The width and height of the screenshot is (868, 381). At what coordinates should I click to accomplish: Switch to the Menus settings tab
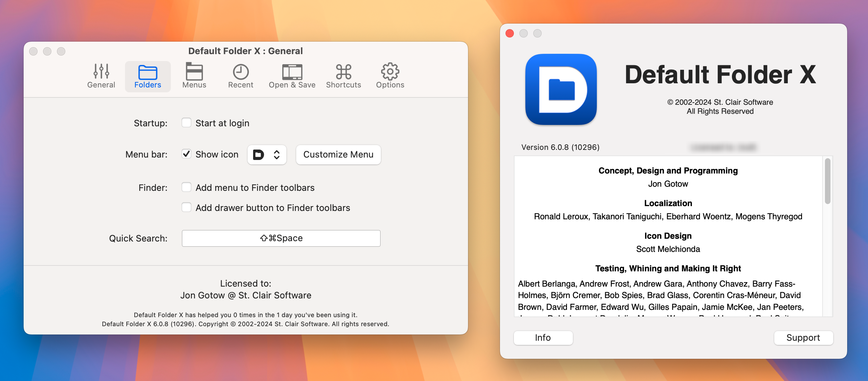(x=194, y=76)
